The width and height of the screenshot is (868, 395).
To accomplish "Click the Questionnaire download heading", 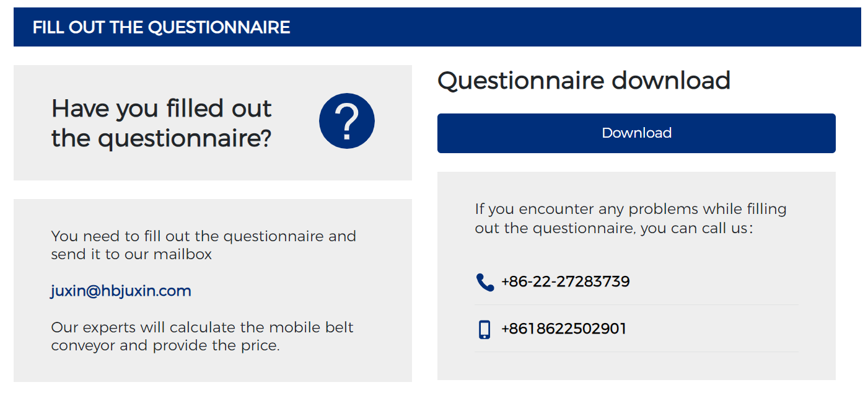I will tap(584, 81).
